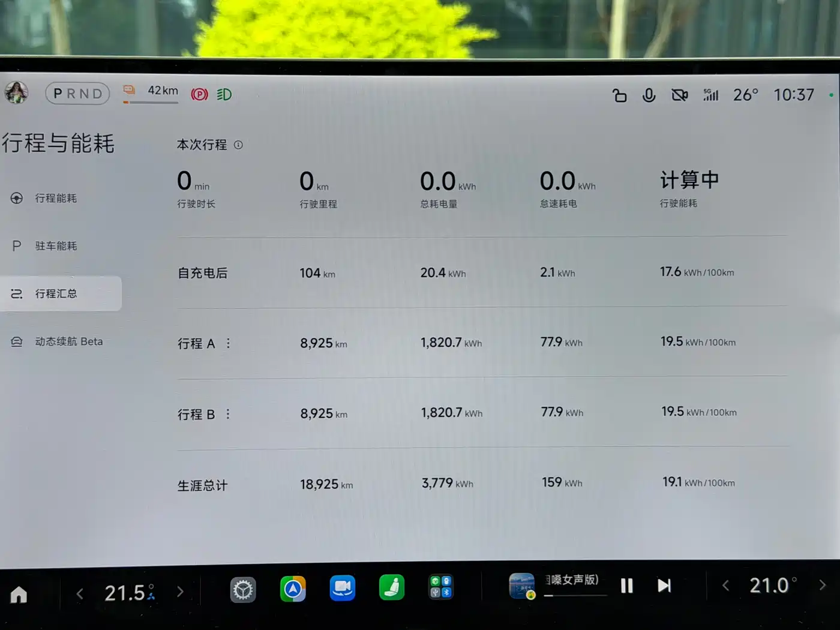Tap the 26° outside temperature
Screen dimensions: 840x630
tap(746, 95)
